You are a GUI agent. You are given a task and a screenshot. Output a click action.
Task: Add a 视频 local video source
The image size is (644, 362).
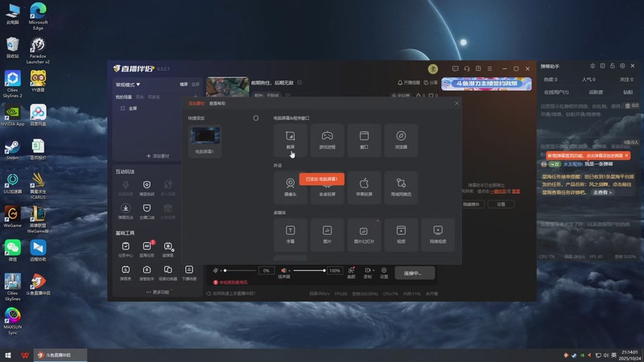(x=401, y=234)
